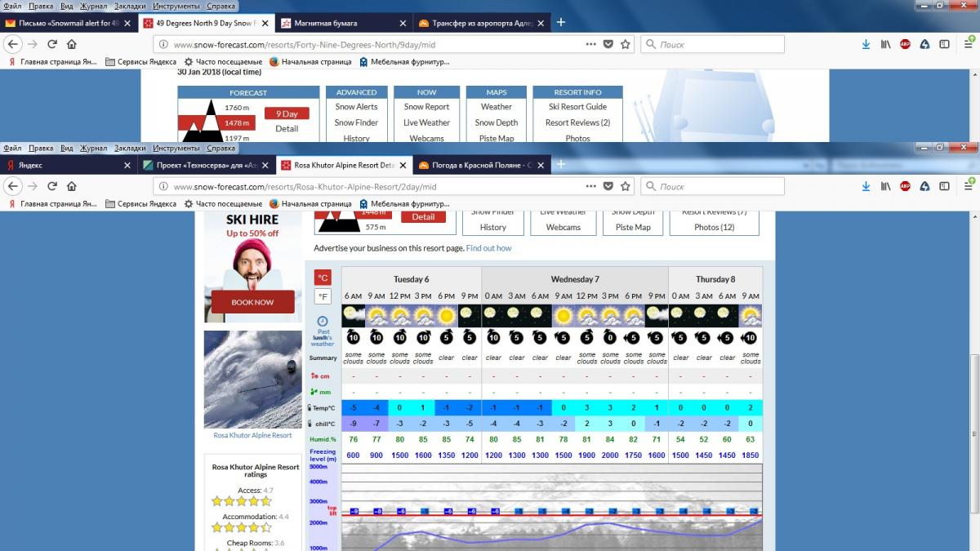
Task: Close the Погода в Красной Поляне tab
Action: pos(540,165)
